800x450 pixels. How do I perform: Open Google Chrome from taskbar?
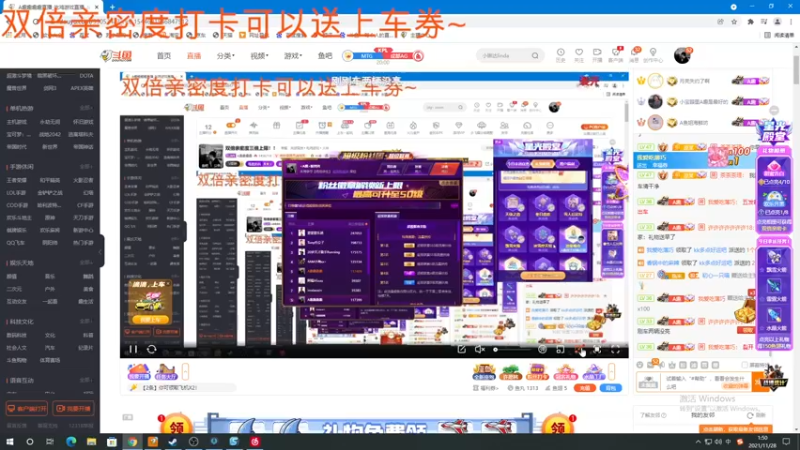point(132,442)
